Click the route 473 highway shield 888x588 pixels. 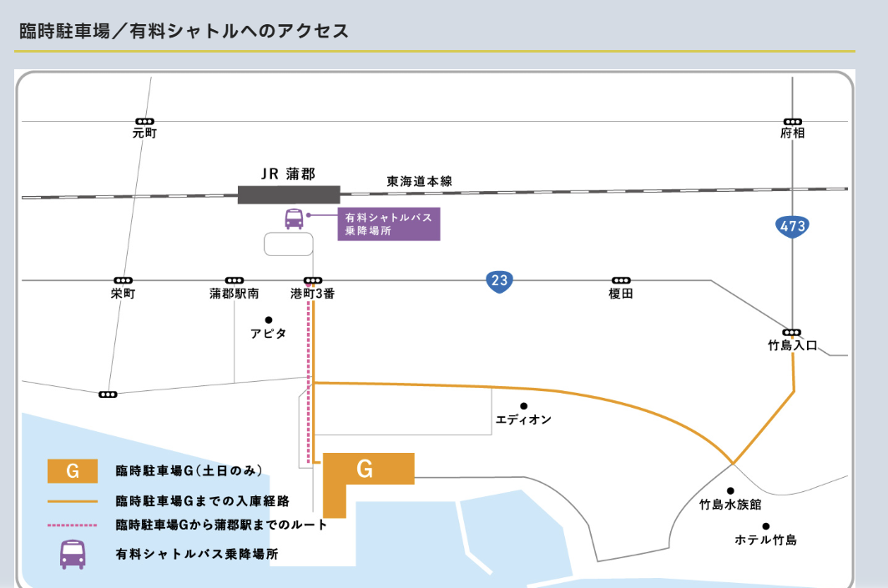click(791, 226)
